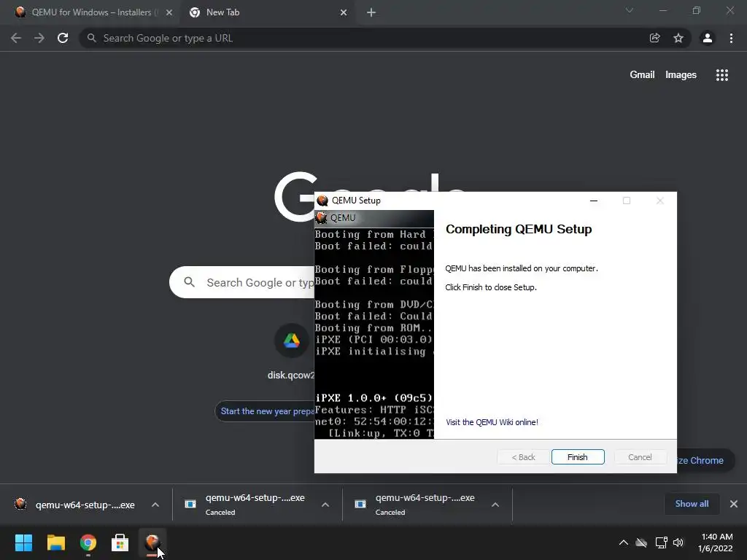Click Customize Chrome button

pyautogui.click(x=705, y=461)
